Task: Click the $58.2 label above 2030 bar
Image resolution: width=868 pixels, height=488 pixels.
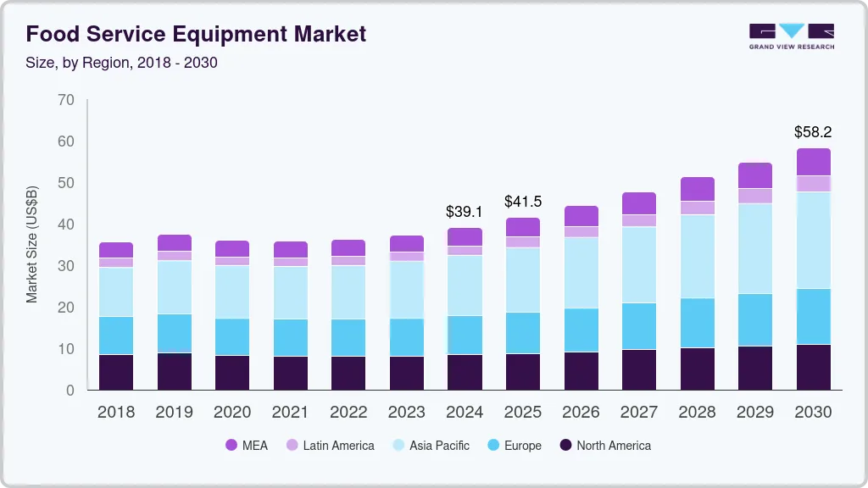Action: [x=813, y=132]
